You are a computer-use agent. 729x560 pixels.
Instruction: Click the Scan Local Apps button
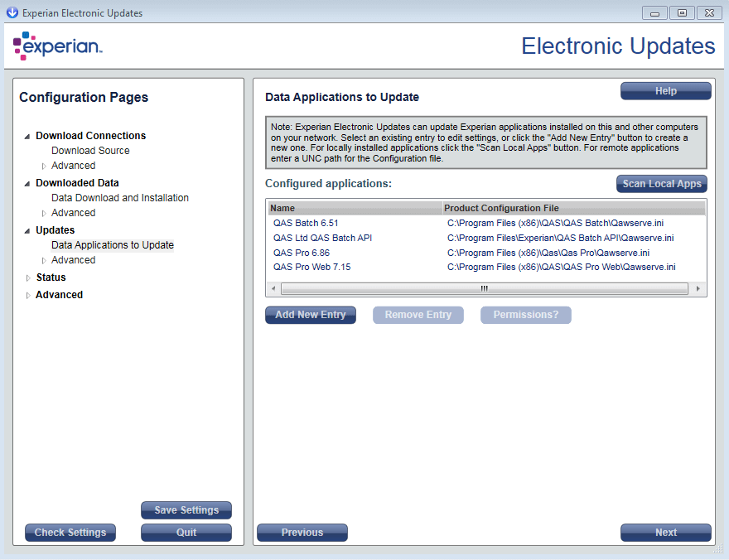pyautogui.click(x=661, y=184)
